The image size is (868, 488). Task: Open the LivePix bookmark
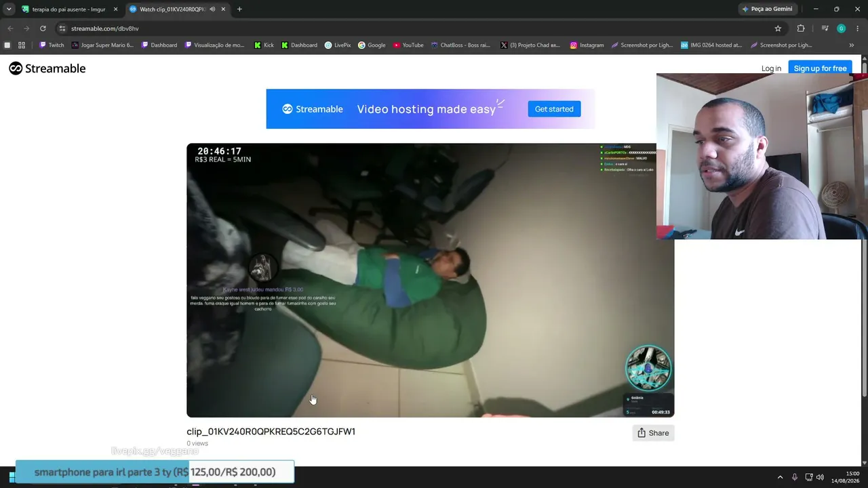338,45
